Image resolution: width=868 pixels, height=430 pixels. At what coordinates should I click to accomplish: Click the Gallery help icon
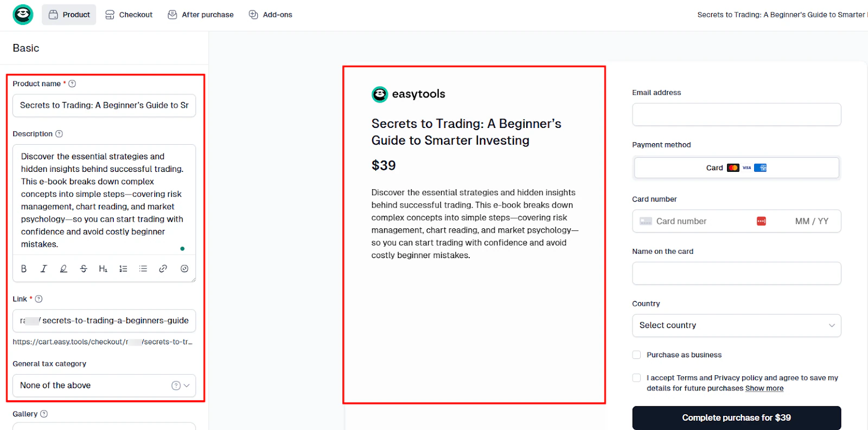(x=44, y=414)
